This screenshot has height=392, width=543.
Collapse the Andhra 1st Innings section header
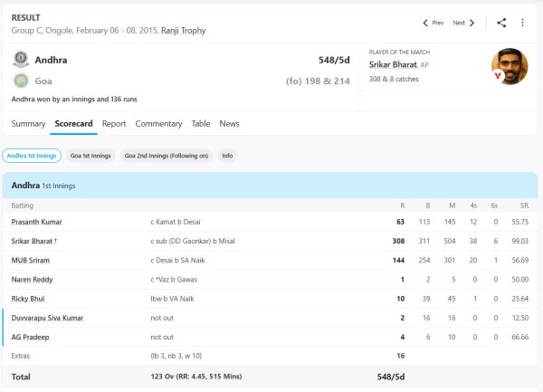271,185
